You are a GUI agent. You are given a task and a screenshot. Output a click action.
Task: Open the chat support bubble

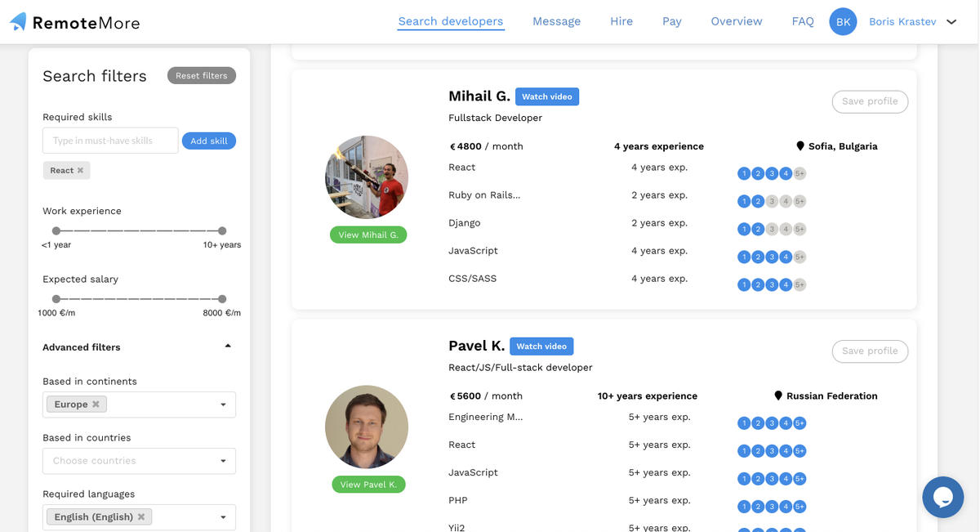tap(943, 497)
